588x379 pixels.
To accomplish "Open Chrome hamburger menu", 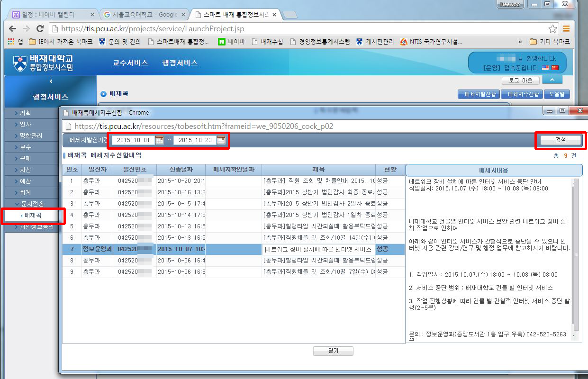I will pyautogui.click(x=566, y=28).
